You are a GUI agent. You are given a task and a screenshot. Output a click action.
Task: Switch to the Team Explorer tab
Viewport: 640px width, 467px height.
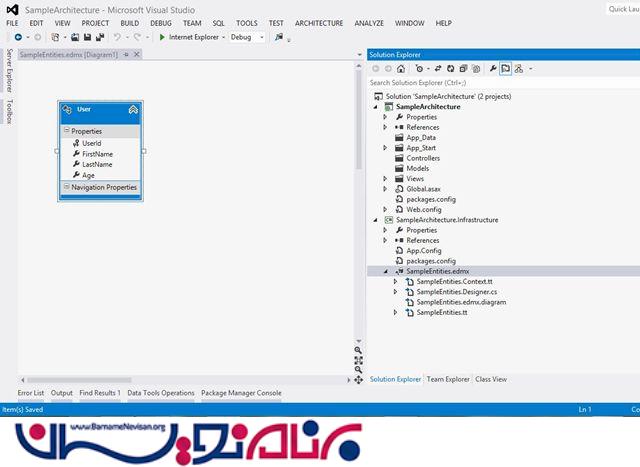(x=448, y=379)
